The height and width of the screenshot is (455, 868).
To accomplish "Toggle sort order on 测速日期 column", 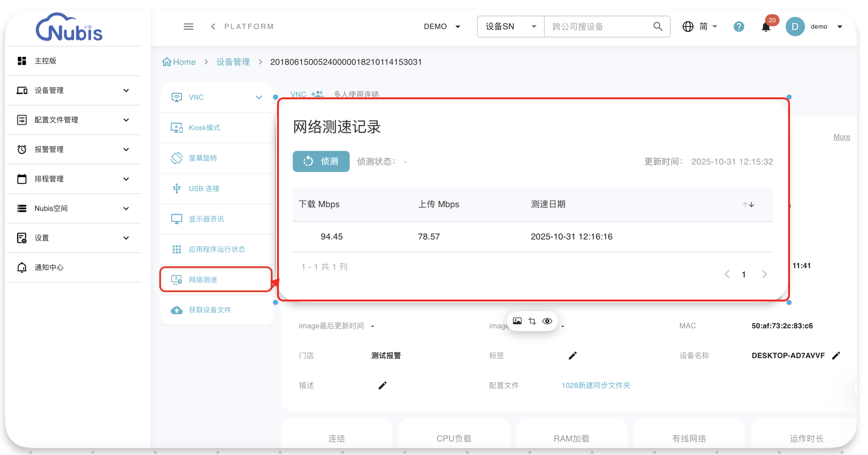I will coord(748,205).
